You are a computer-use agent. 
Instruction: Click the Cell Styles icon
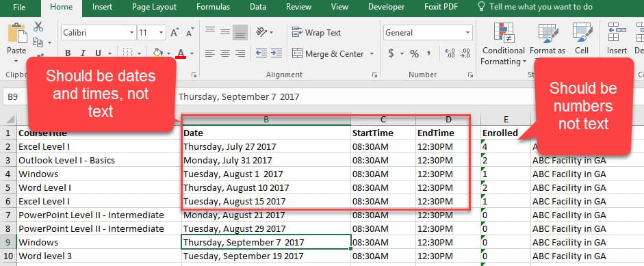tap(582, 34)
